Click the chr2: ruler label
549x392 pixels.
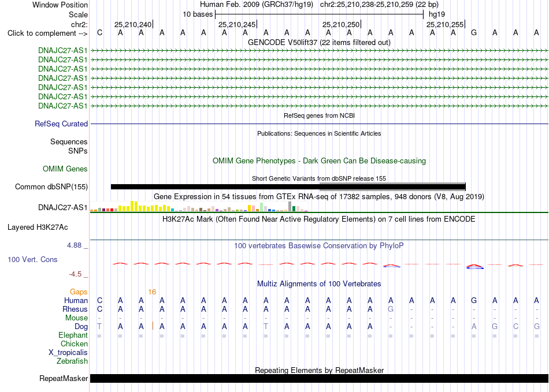pos(79,24)
